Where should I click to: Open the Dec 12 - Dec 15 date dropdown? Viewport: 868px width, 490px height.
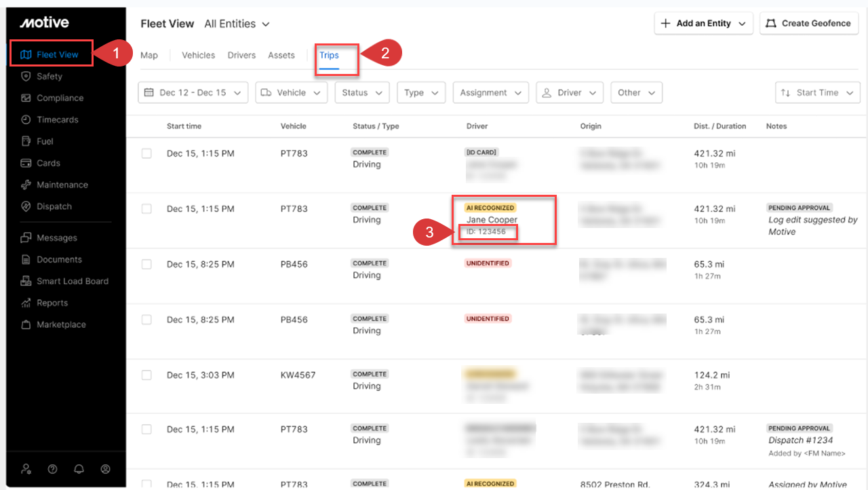(x=193, y=93)
